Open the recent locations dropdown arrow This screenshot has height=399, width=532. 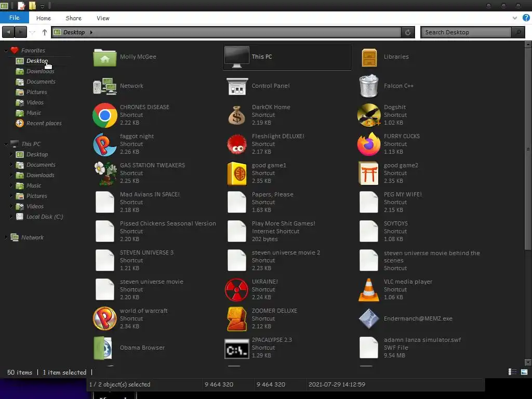coord(32,33)
